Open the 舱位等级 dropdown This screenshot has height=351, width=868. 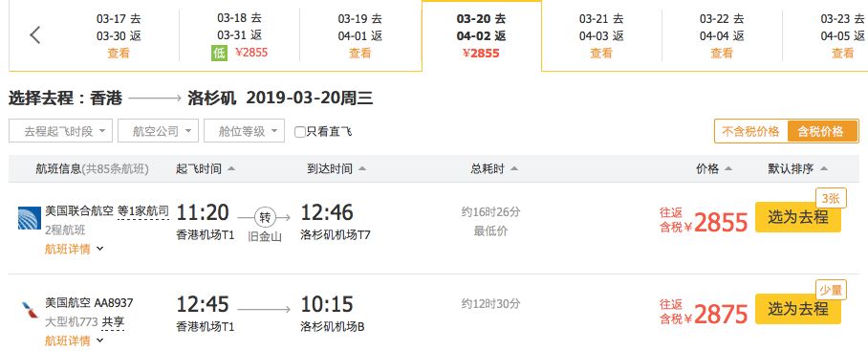[244, 131]
